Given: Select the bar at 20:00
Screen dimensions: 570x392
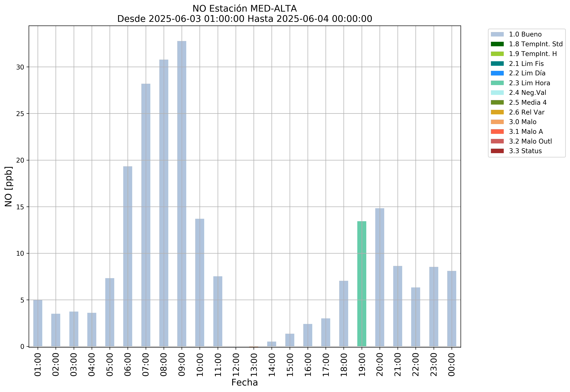Looking at the screenshot, I should click(379, 278).
